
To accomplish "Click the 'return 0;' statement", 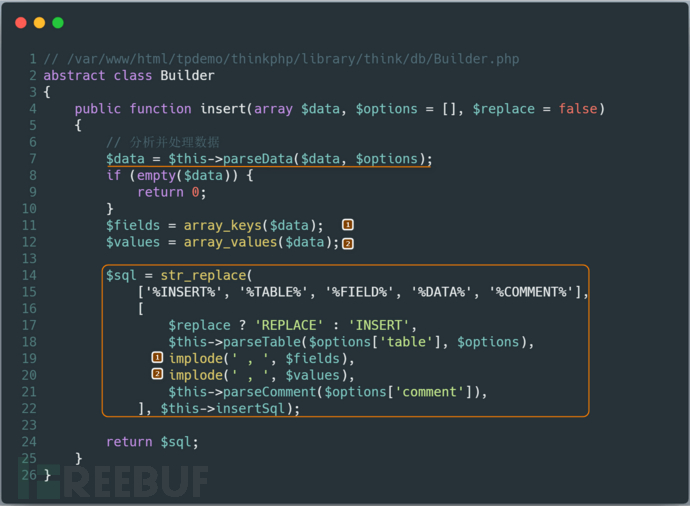I will click(x=172, y=192).
